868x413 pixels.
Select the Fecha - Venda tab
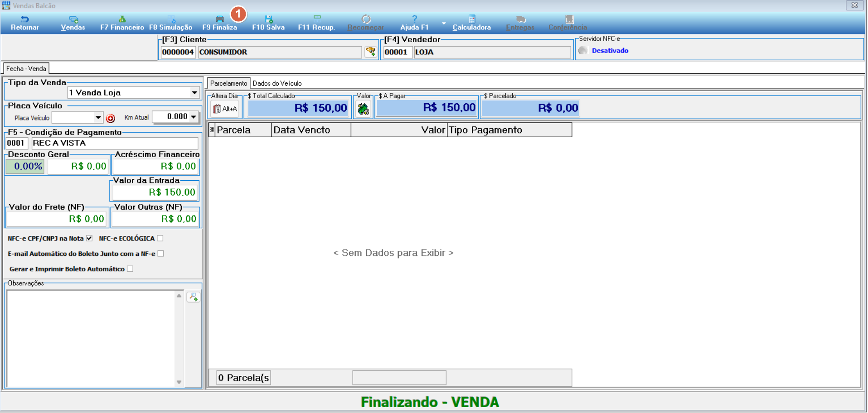[x=26, y=68]
